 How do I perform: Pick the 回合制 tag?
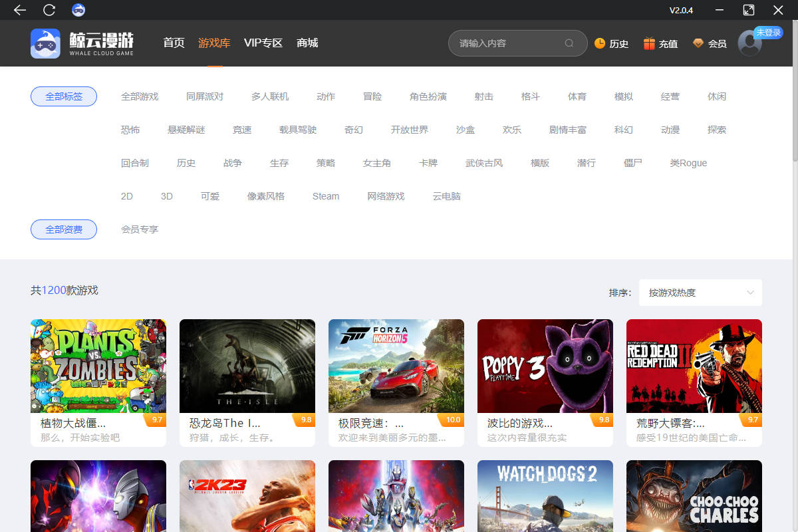pyautogui.click(x=135, y=163)
